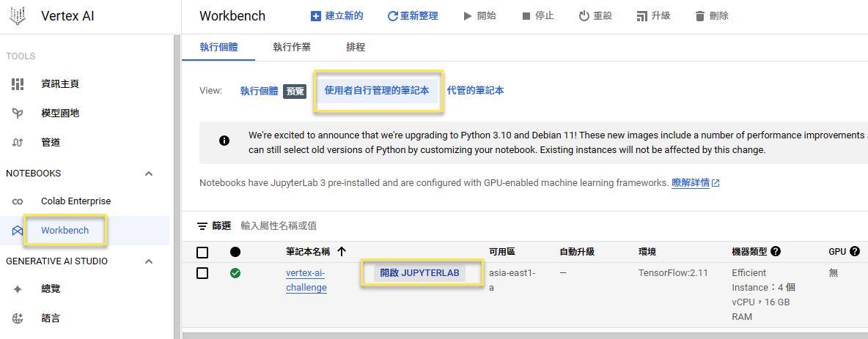Switch to the 排程 tab
Viewport: 868px width, 339px height.
click(x=356, y=47)
